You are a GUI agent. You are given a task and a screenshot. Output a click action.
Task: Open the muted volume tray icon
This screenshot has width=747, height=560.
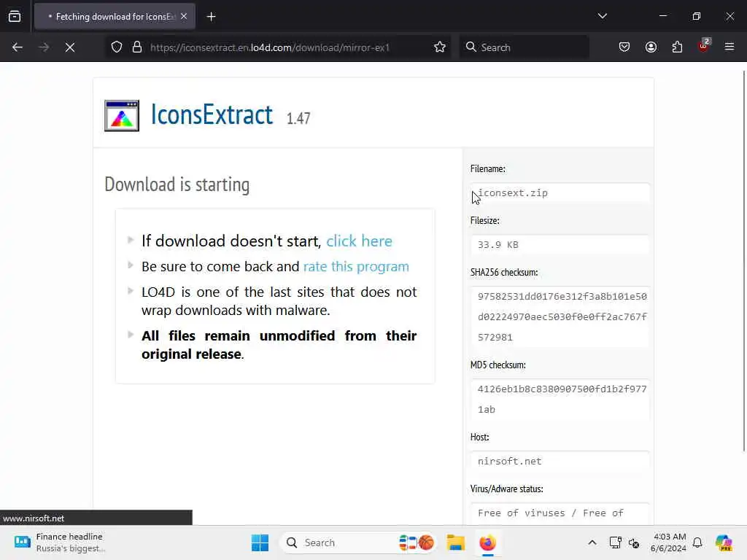coord(634,542)
